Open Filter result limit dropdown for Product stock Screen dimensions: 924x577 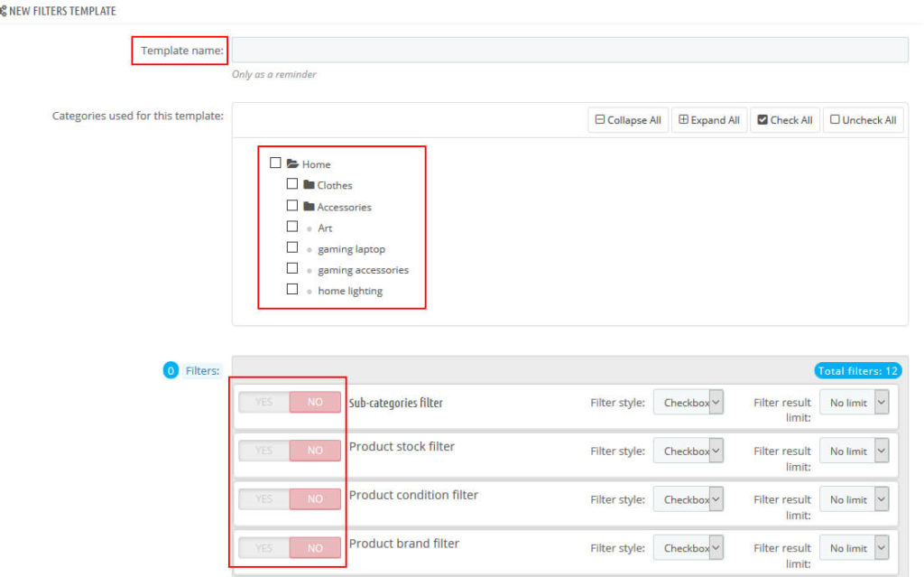point(854,451)
